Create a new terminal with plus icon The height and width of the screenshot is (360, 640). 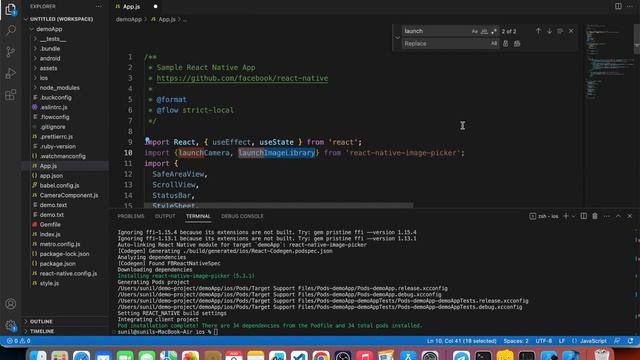(566, 216)
